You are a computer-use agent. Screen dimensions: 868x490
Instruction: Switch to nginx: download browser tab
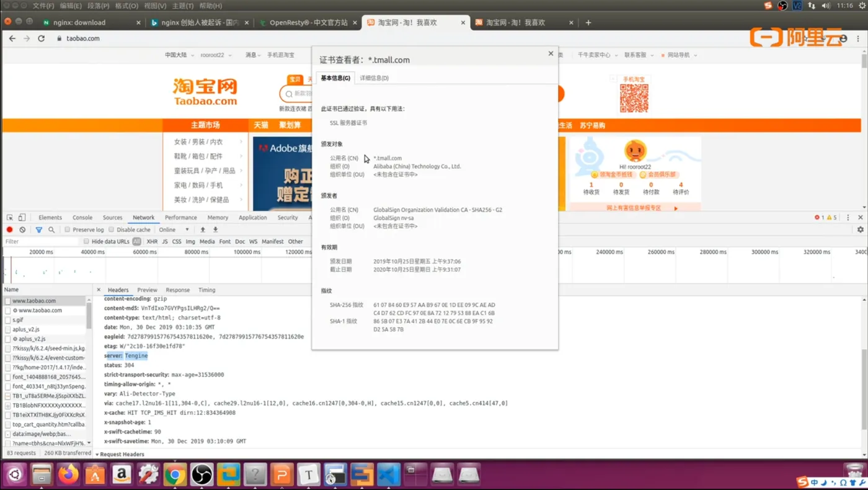pyautogui.click(x=93, y=22)
